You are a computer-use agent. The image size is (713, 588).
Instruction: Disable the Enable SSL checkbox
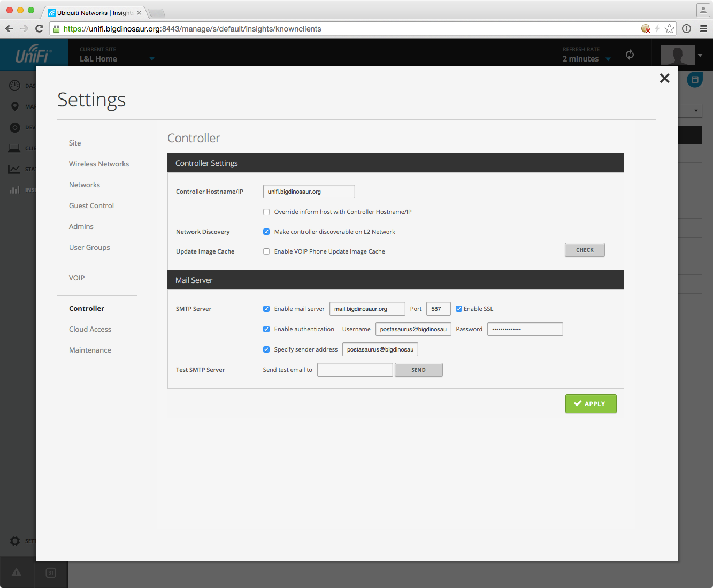tap(459, 309)
